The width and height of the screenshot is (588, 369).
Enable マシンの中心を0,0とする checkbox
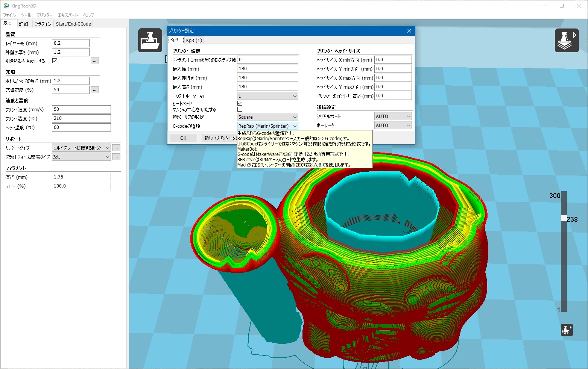coord(240,109)
